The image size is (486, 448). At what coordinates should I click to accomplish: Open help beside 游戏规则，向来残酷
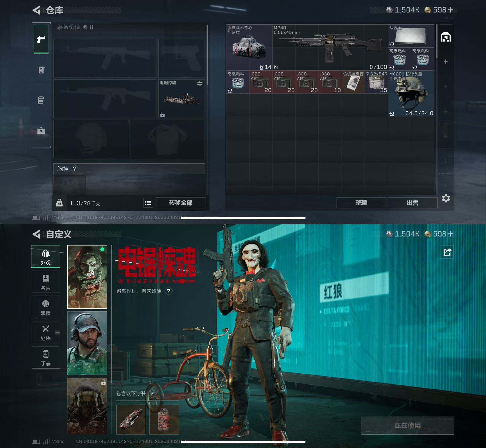(168, 291)
